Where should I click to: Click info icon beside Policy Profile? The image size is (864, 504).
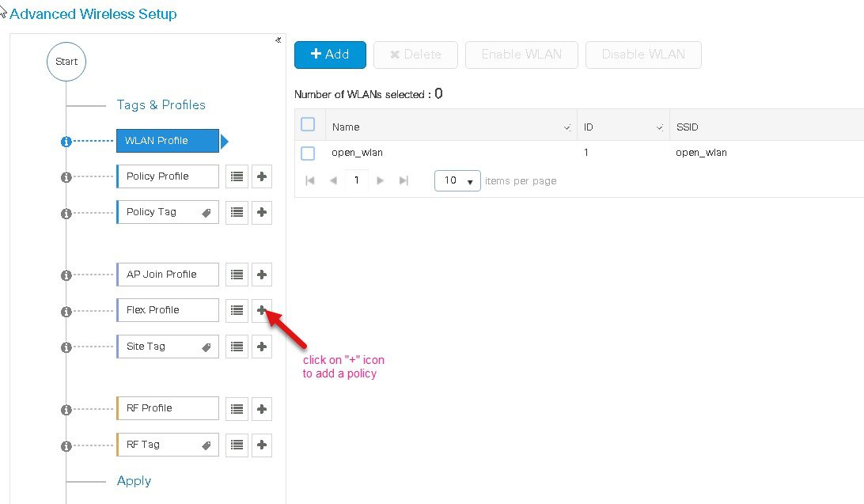tap(66, 177)
